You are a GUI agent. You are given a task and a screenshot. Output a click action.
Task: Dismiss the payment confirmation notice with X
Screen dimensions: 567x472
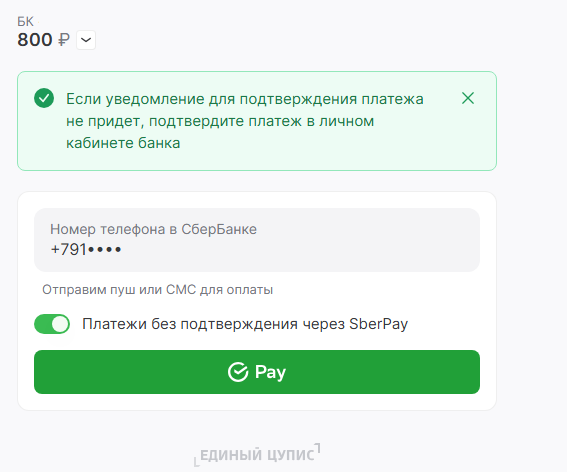(x=468, y=98)
